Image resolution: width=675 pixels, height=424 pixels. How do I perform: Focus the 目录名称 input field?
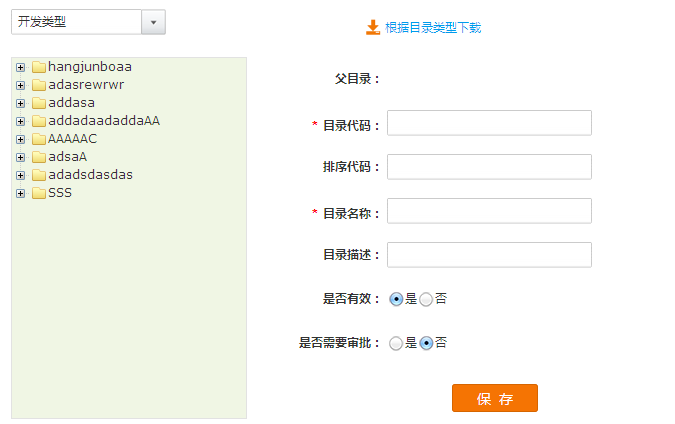[489, 211]
